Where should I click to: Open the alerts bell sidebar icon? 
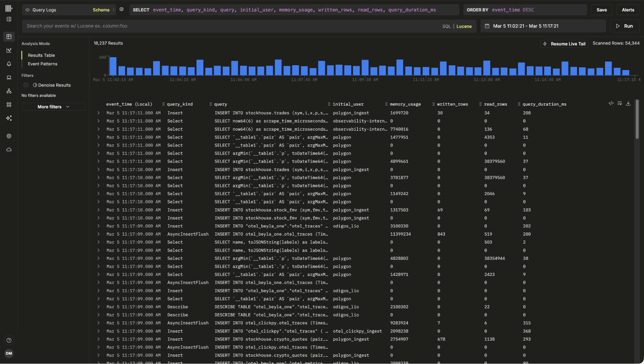tap(9, 64)
